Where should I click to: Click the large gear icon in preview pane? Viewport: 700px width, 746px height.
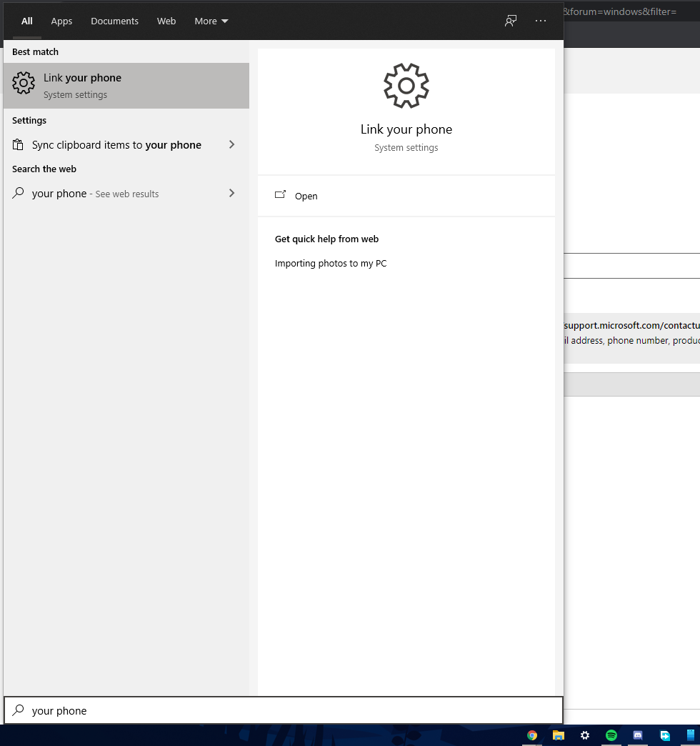pyautogui.click(x=406, y=86)
